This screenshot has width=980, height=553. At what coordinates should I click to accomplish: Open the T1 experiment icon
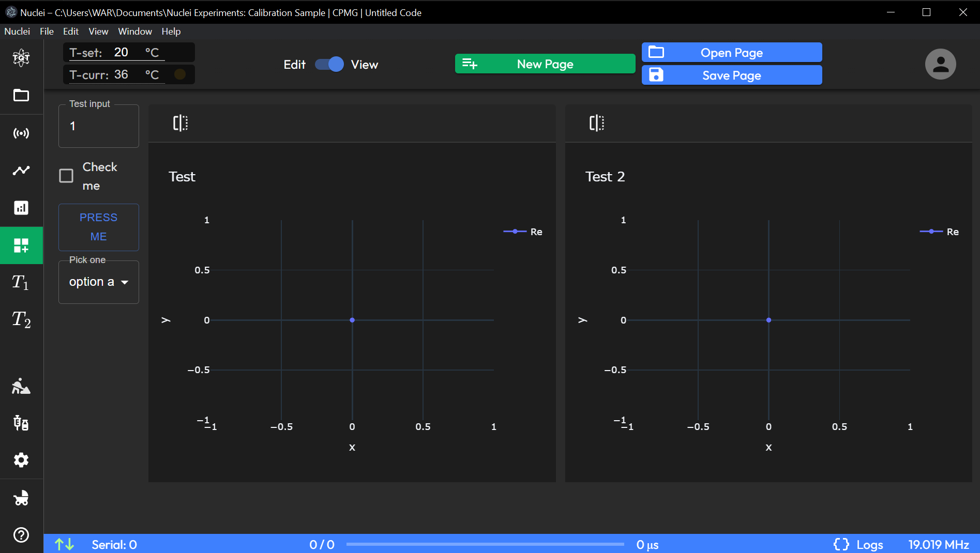click(x=21, y=282)
